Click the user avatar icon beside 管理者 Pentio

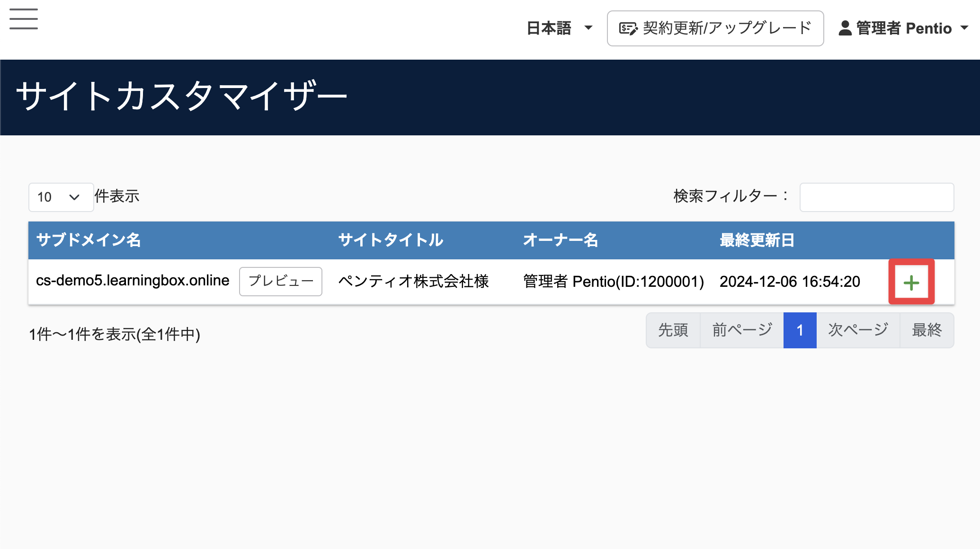[x=845, y=28]
